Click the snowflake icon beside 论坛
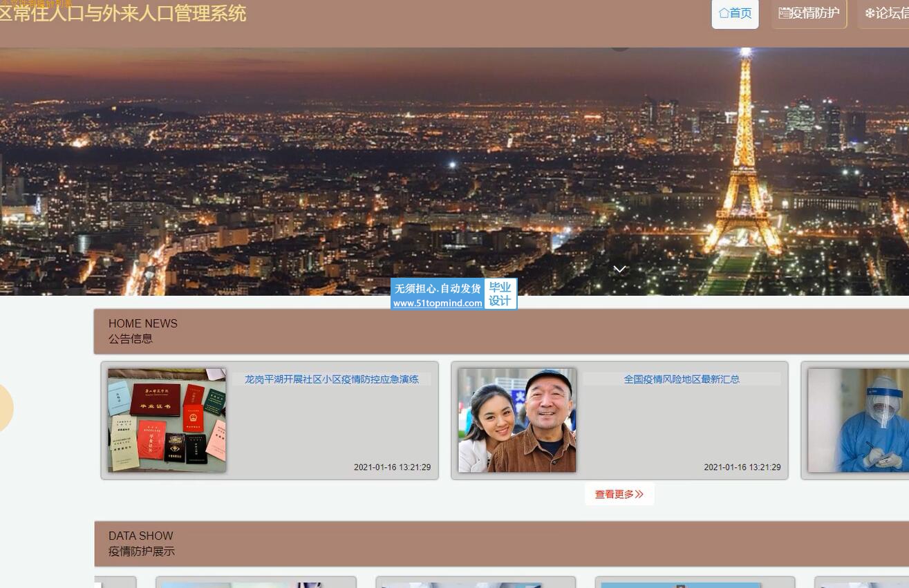Screen dimensions: 909x588 coord(870,13)
